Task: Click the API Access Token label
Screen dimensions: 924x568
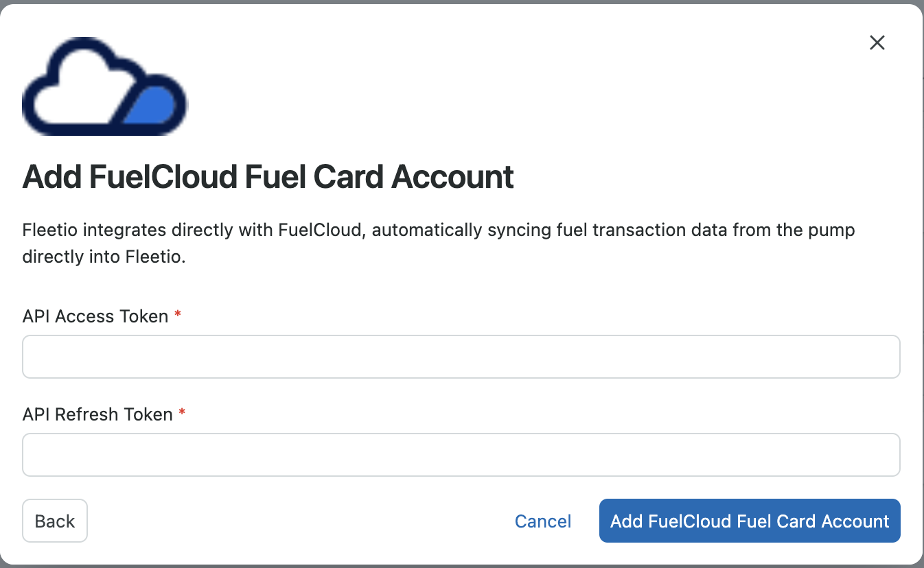Action: coord(95,316)
